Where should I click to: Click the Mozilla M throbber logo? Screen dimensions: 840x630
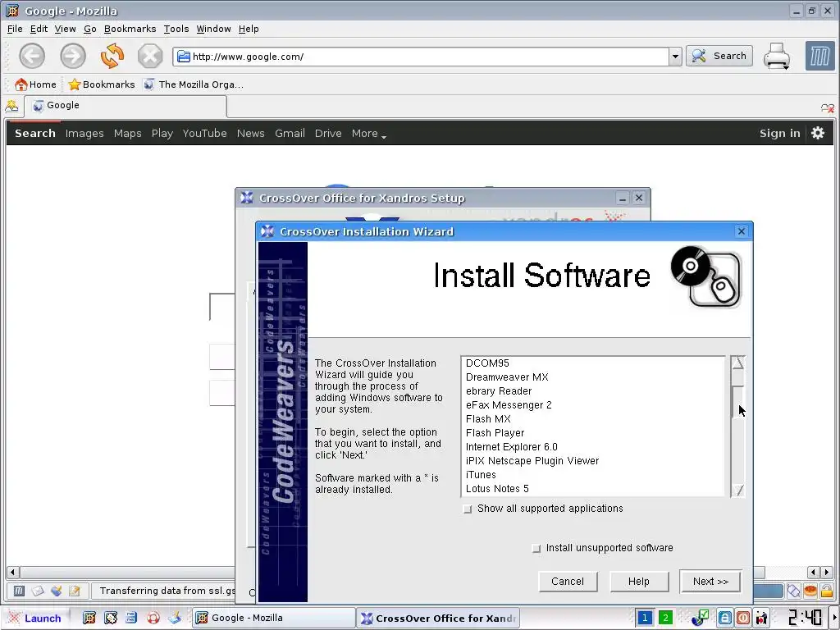[819, 56]
